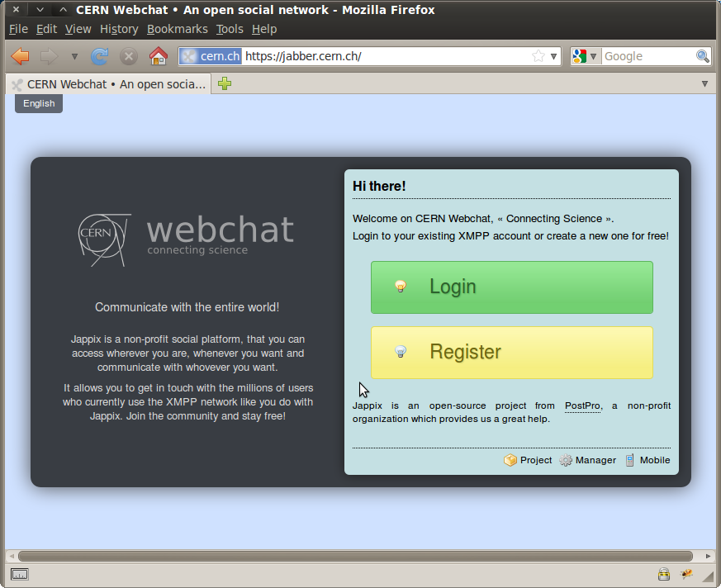Open the Edit menu
This screenshot has height=588, width=721.
tap(46, 29)
